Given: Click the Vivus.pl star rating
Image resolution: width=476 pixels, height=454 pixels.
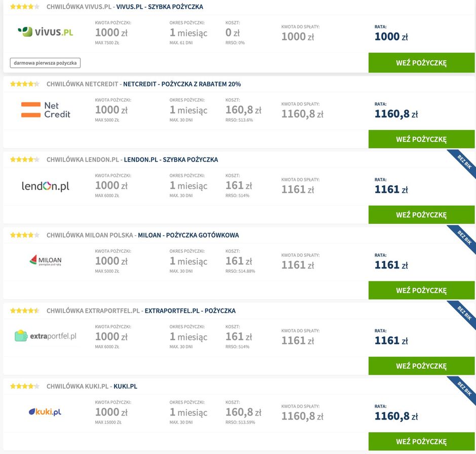Looking at the screenshot, I should (25, 7).
